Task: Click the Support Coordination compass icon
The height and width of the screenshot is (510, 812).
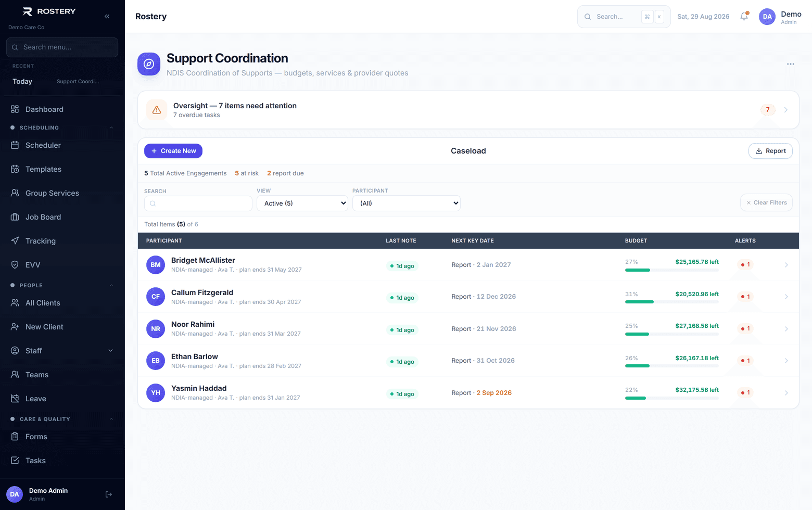Action: (149, 64)
